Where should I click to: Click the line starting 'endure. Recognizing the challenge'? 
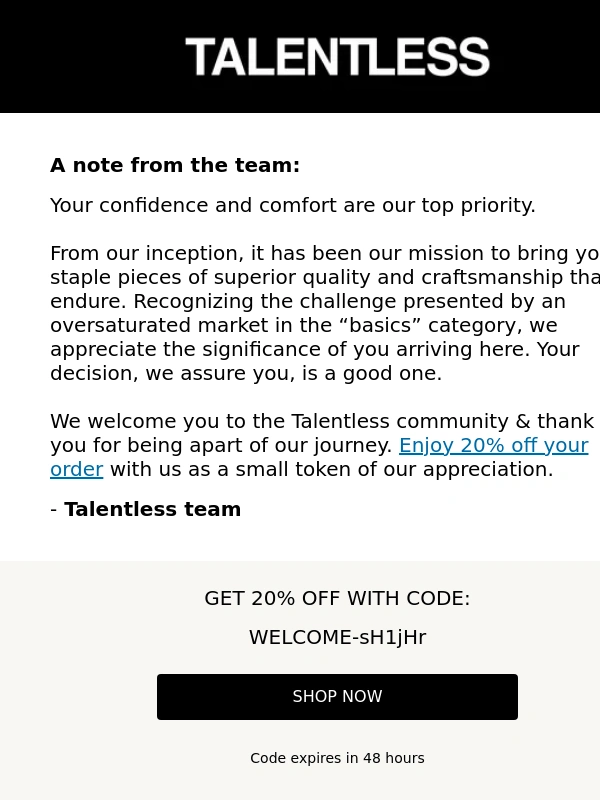click(308, 302)
